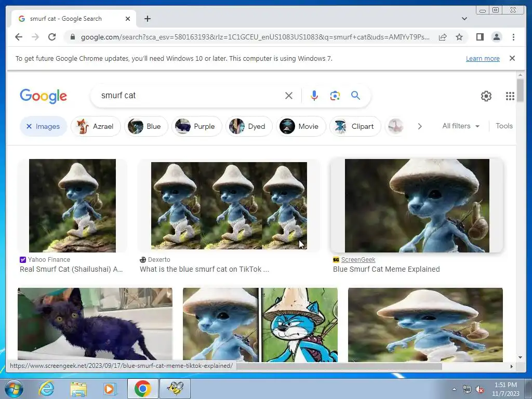Clear the search box text
Viewport: 532px width, 399px height.
click(289, 96)
